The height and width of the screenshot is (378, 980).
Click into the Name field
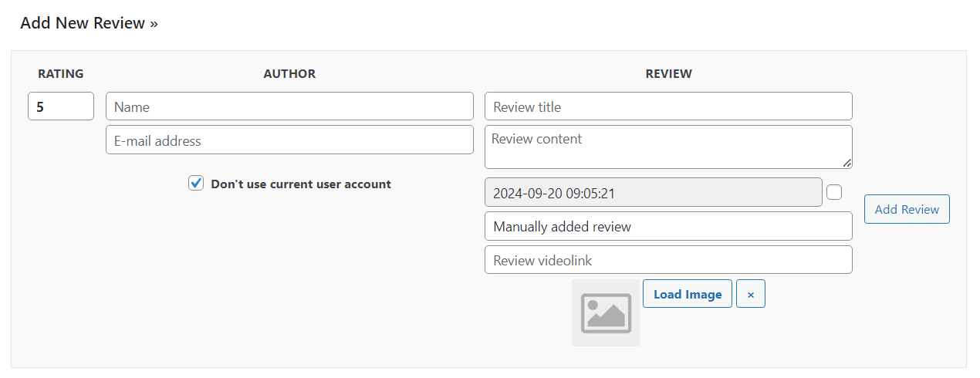click(289, 106)
